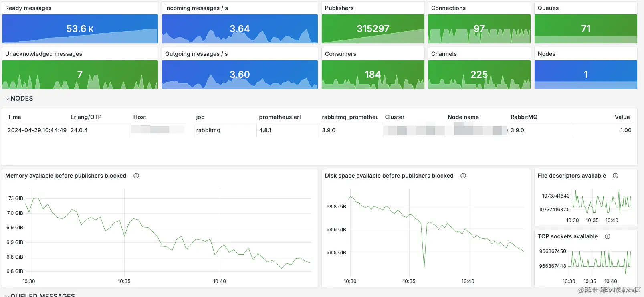Click info icon beside File descriptors available
This screenshot has height=297, width=644.
pos(616,176)
